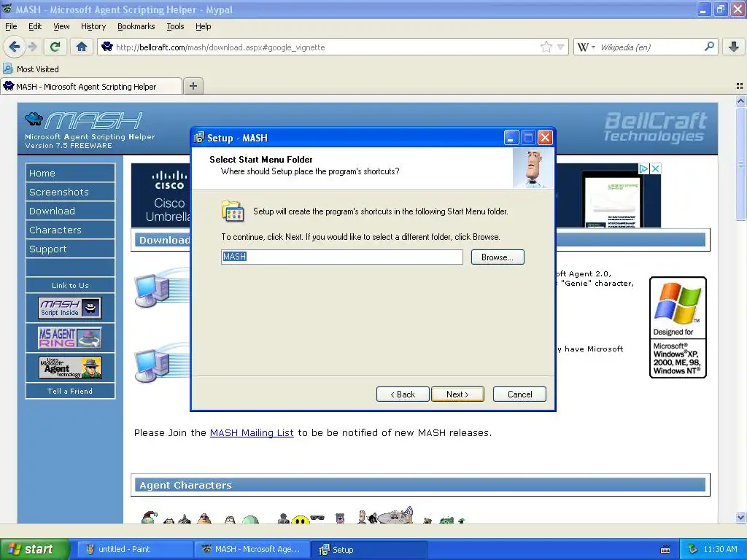Open the browser home icon
Image resolution: width=747 pixels, height=560 pixels.
pos(82,47)
